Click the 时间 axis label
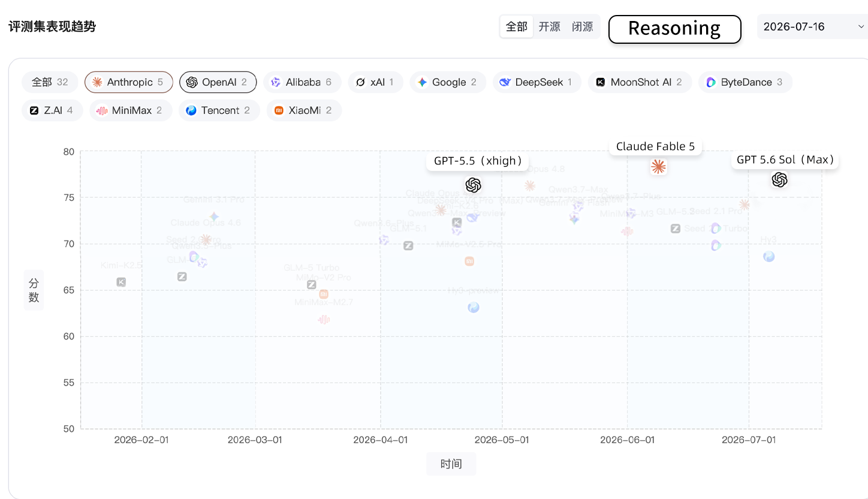The width and height of the screenshot is (868, 499). [x=451, y=464]
